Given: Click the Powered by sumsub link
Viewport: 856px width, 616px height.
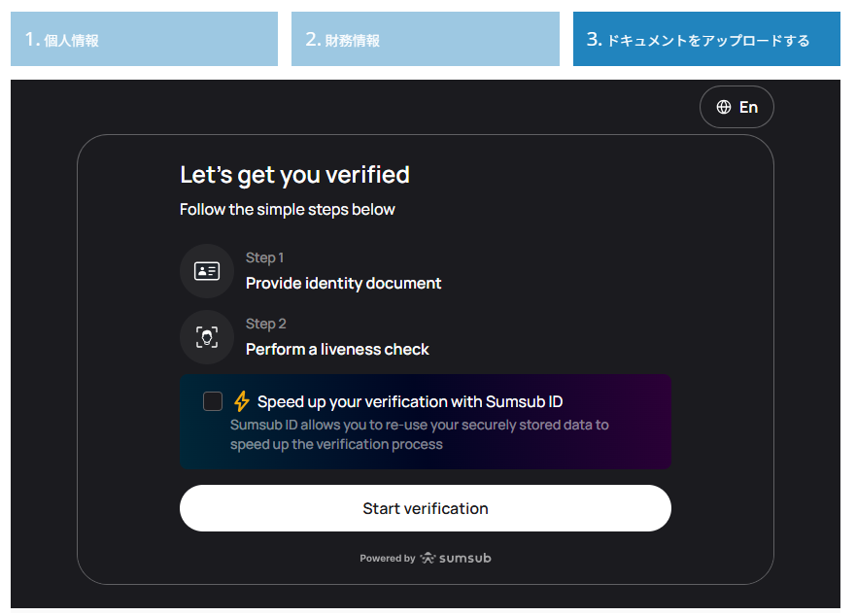Looking at the screenshot, I should coord(426,559).
